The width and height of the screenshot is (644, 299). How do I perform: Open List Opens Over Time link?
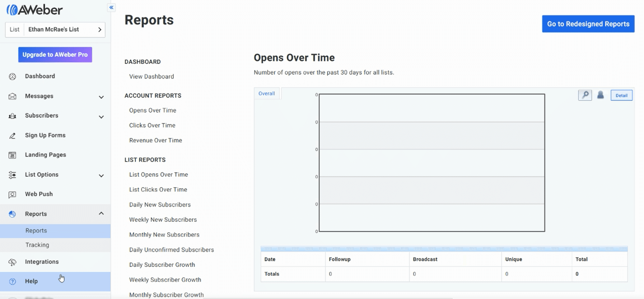point(159,175)
